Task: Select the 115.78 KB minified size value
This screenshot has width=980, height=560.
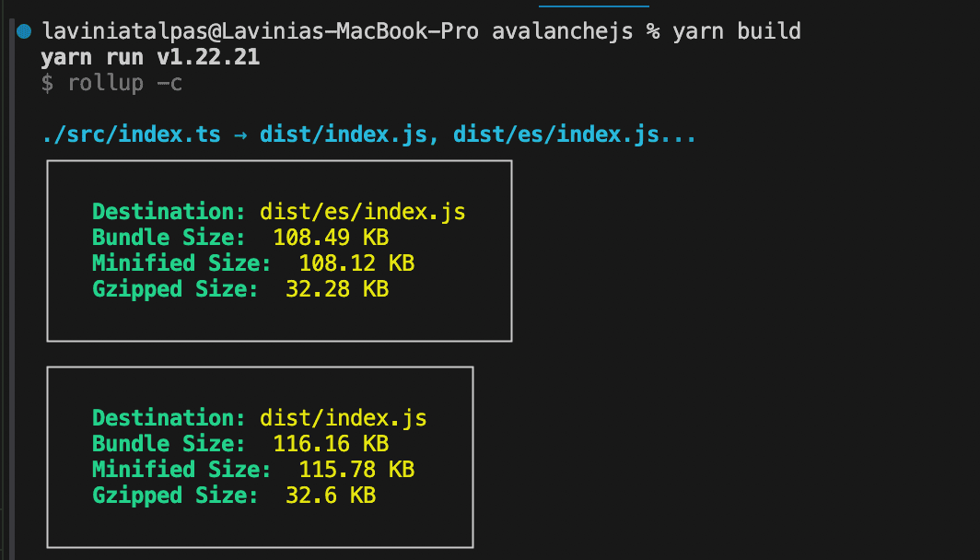Action: pyautogui.click(x=356, y=469)
